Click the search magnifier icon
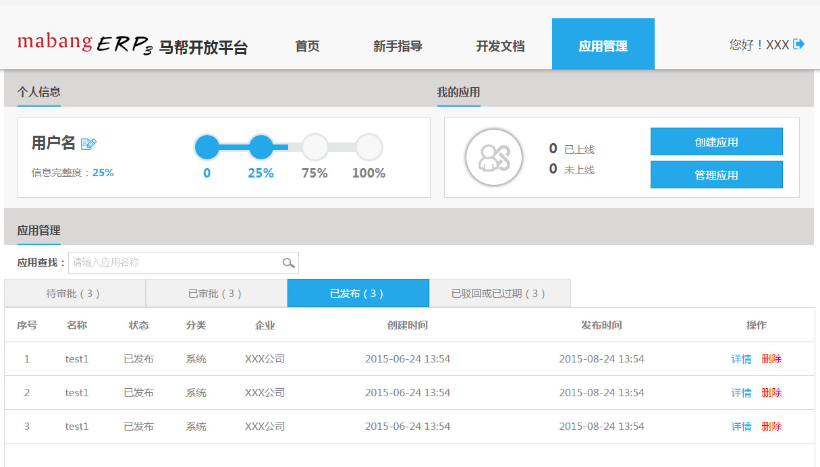The image size is (820, 467). point(288,263)
